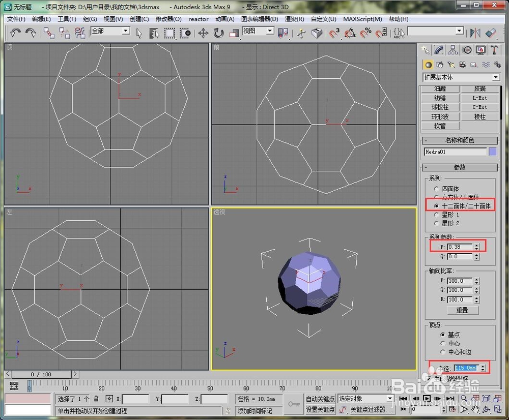Open the Hierarchy command panel tab
The image size is (509, 420).
click(453, 50)
